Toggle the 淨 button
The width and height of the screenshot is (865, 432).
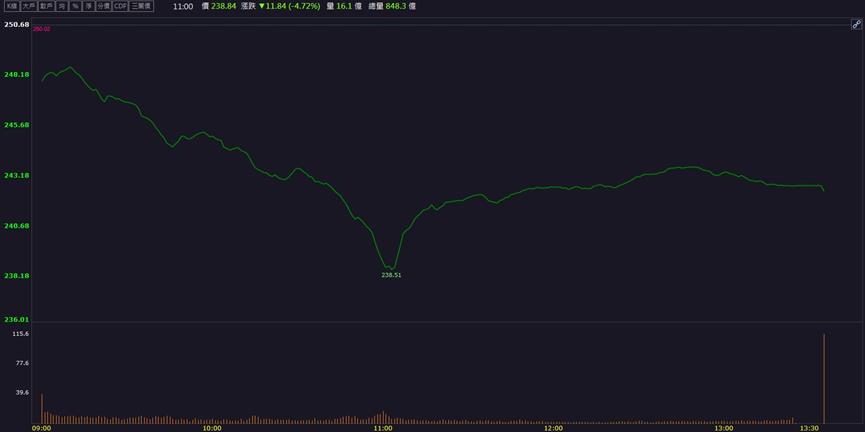coord(88,6)
